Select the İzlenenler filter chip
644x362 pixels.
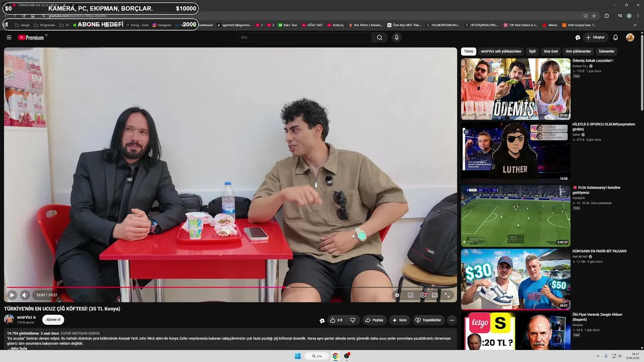click(607, 51)
